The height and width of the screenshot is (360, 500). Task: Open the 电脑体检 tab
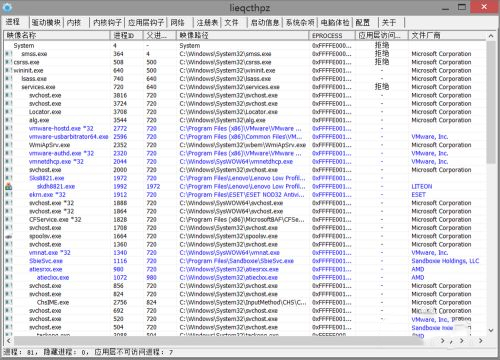tap(335, 22)
